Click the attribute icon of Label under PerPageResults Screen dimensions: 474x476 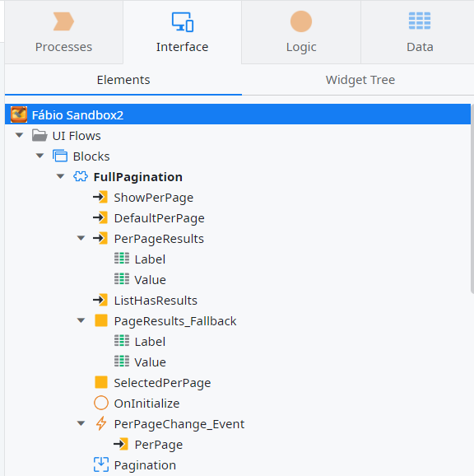(122, 259)
